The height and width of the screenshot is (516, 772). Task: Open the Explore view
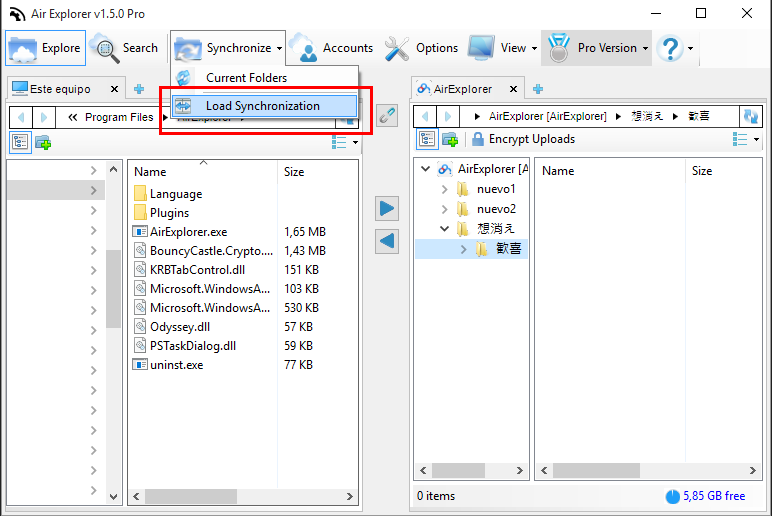(45, 48)
